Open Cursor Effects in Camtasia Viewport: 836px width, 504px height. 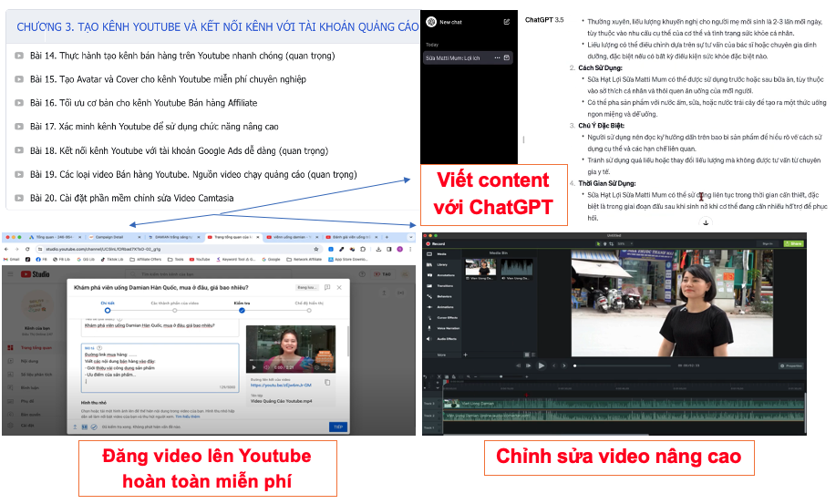point(439,318)
